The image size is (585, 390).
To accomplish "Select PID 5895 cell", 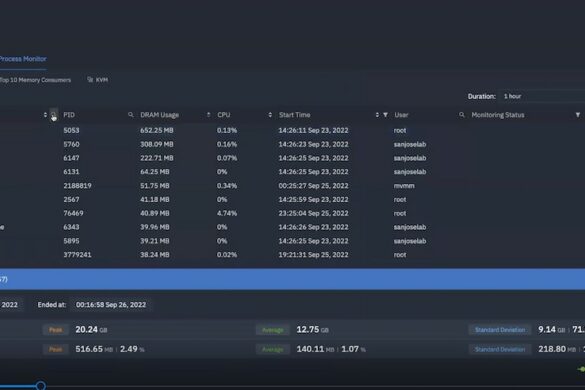I will pyautogui.click(x=71, y=241).
